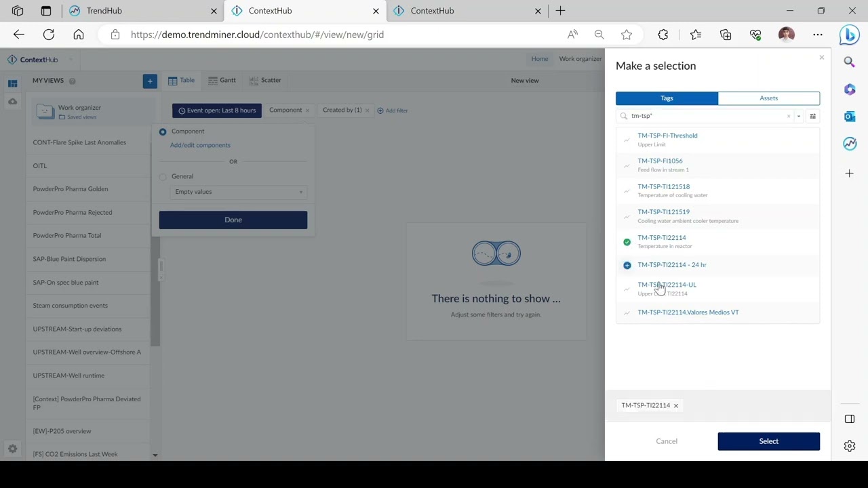Create a new view with plus button
The image size is (868, 488).
click(x=150, y=81)
